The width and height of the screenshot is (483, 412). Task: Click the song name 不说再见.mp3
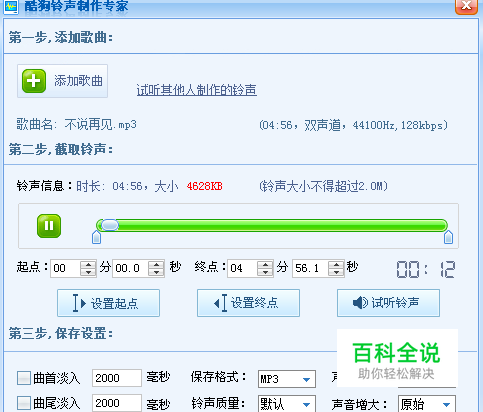(x=100, y=125)
